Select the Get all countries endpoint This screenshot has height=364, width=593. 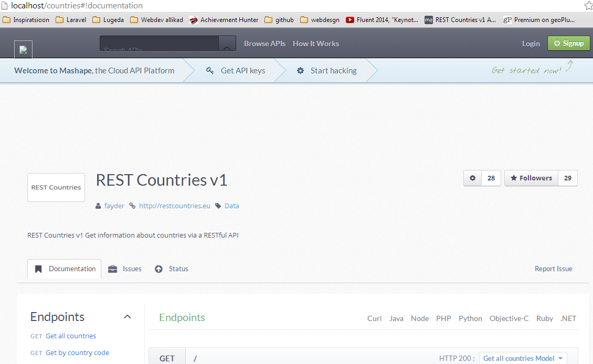click(71, 336)
